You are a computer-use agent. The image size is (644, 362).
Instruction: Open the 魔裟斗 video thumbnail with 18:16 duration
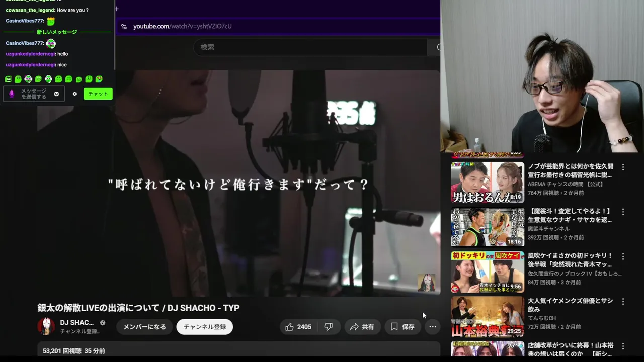click(487, 227)
